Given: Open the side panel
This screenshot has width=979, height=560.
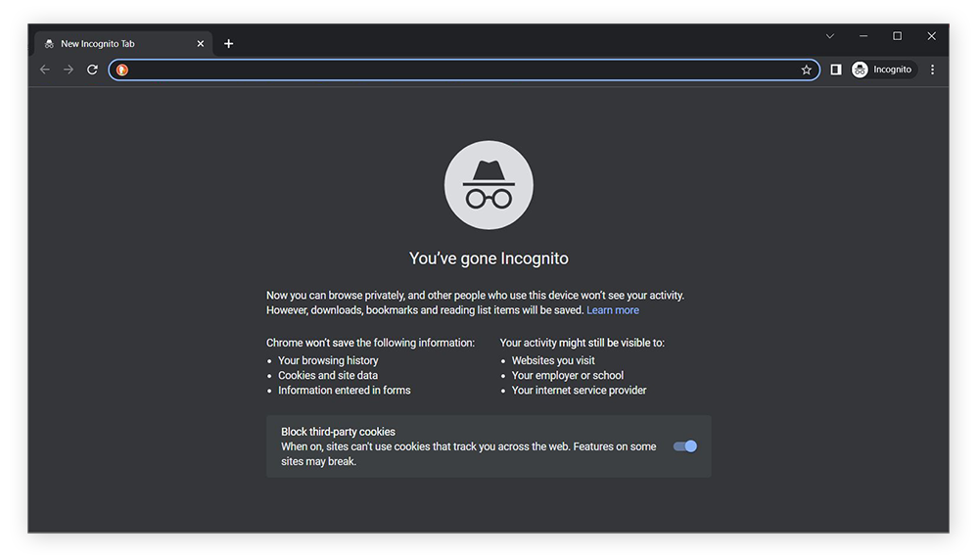Looking at the screenshot, I should coord(835,70).
